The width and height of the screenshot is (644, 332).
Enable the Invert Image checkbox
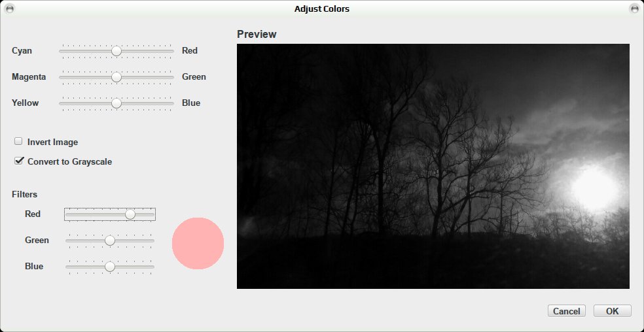point(18,142)
